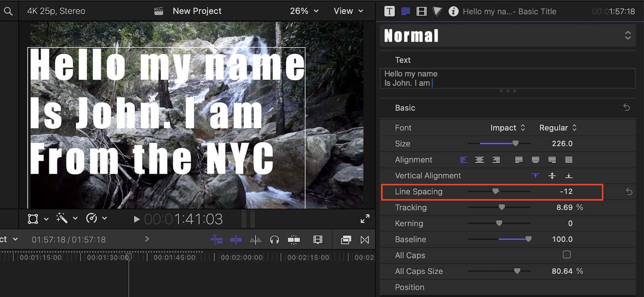Open the View options menu
The image size is (644, 297).
coord(349,11)
